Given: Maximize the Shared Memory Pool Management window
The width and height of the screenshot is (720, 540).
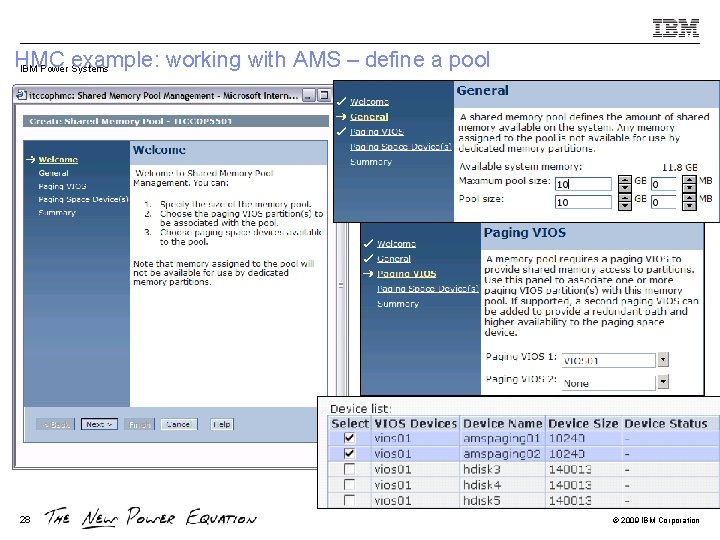Looking at the screenshot, I should point(324,95).
